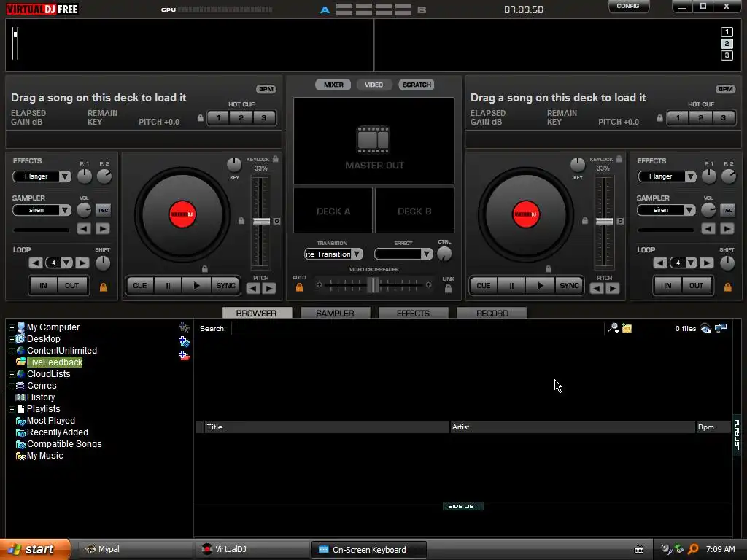Open the left deck Flanger effect dropdown
747x560 pixels.
click(65, 176)
